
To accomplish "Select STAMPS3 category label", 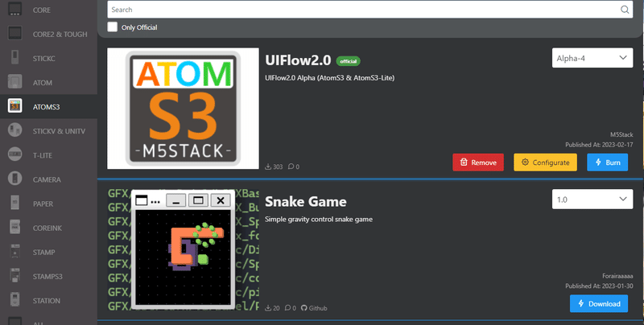I will point(47,276).
